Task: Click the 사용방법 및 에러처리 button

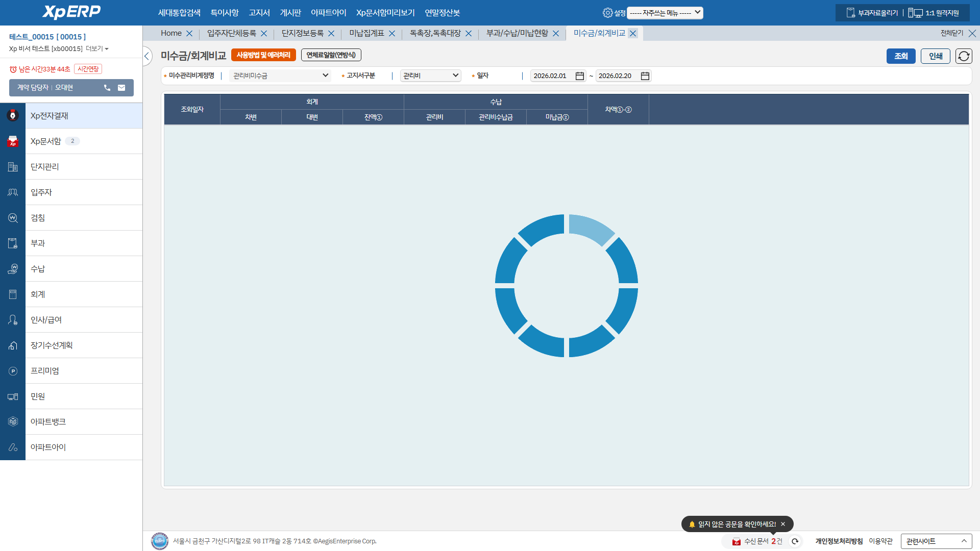Action: click(263, 55)
